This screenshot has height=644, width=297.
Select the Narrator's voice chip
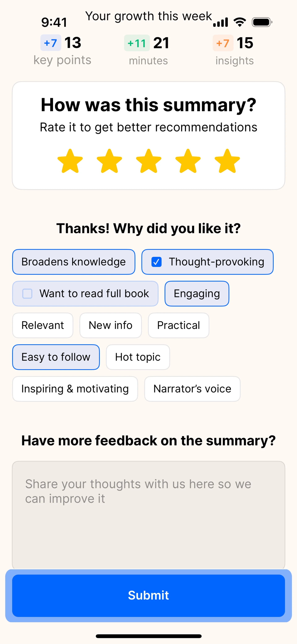192,389
